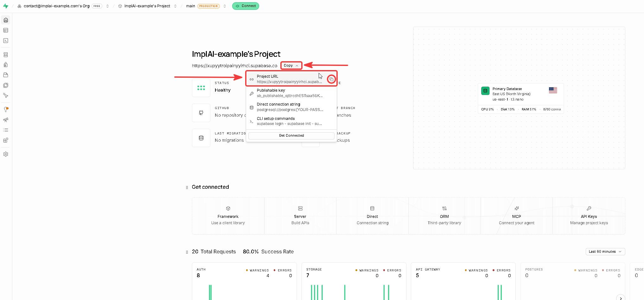Click the Get Connected button in the menu

(291, 136)
